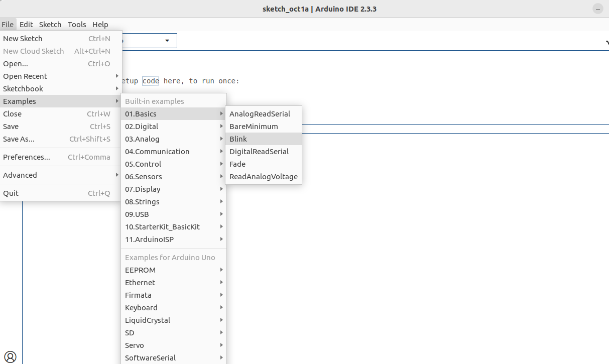Screen dimensions: 609x364
Task: Expand the Sketchbook submenu
Action: click(61, 89)
